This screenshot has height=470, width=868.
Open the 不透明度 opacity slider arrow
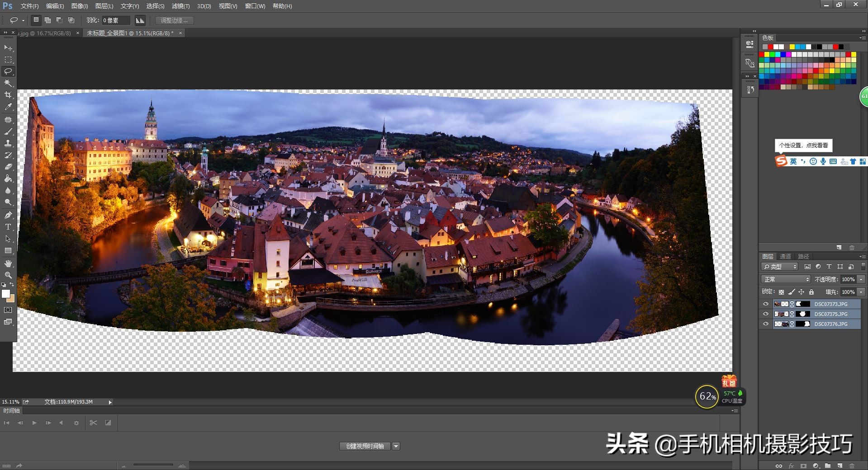(861, 279)
